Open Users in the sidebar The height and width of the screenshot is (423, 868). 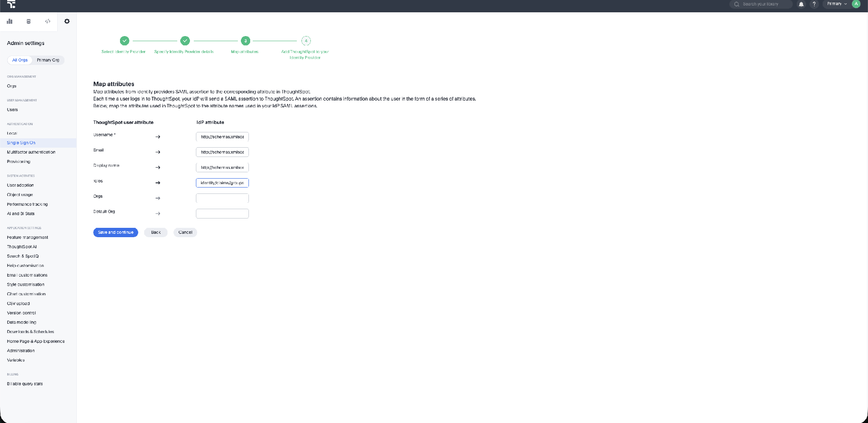click(x=12, y=110)
